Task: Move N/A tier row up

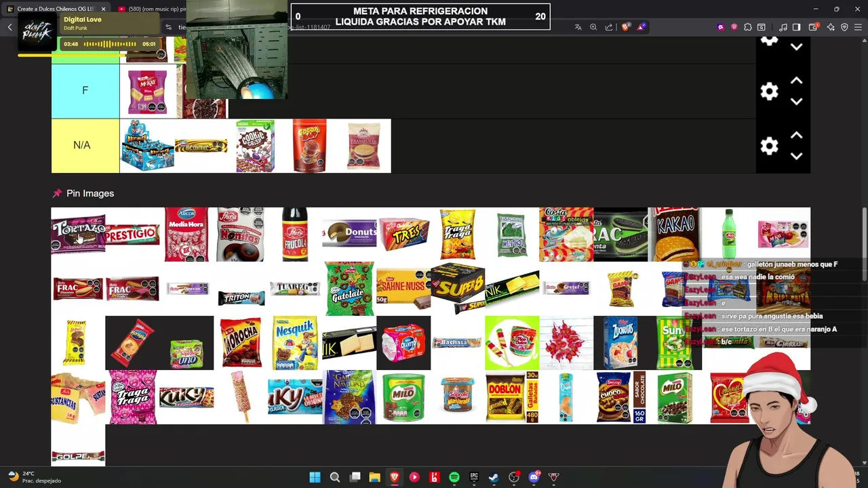Action: tap(796, 136)
